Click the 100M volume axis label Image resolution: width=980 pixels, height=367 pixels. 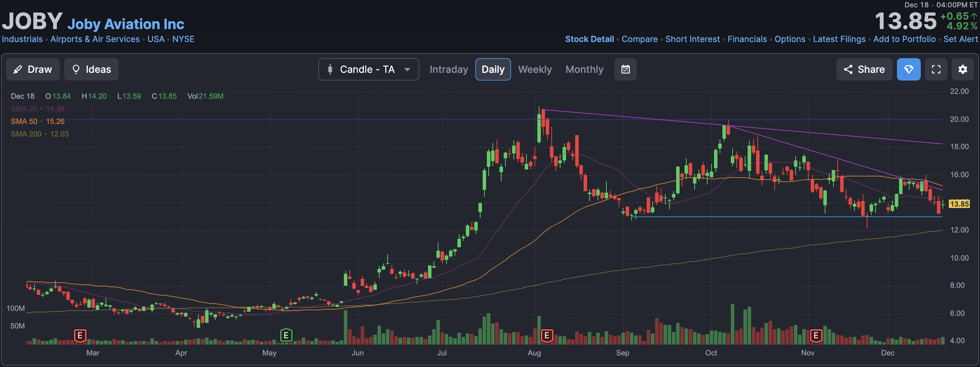tap(16, 309)
